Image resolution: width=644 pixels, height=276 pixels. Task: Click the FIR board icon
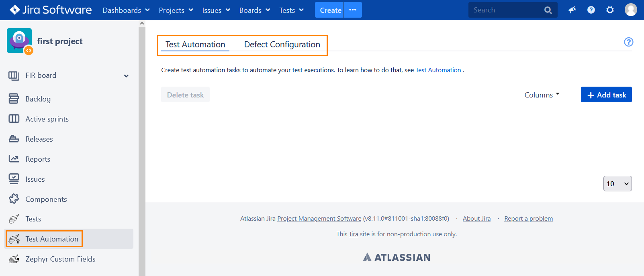(14, 75)
